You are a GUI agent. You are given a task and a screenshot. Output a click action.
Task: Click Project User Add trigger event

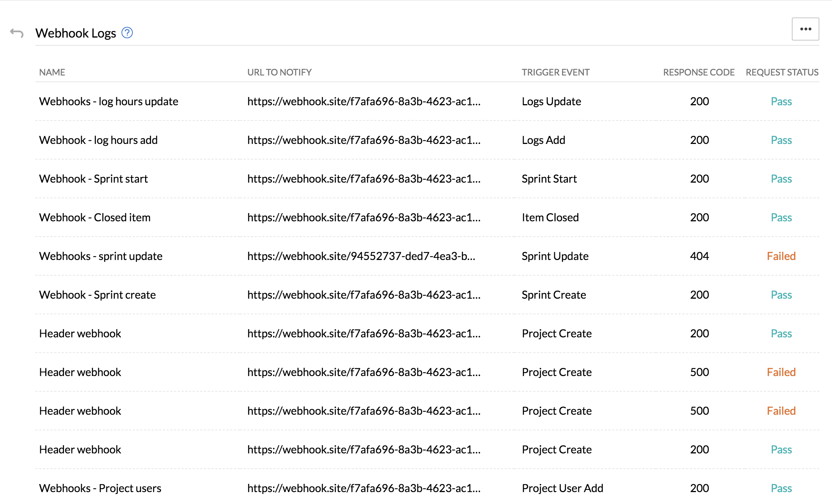pyautogui.click(x=562, y=488)
